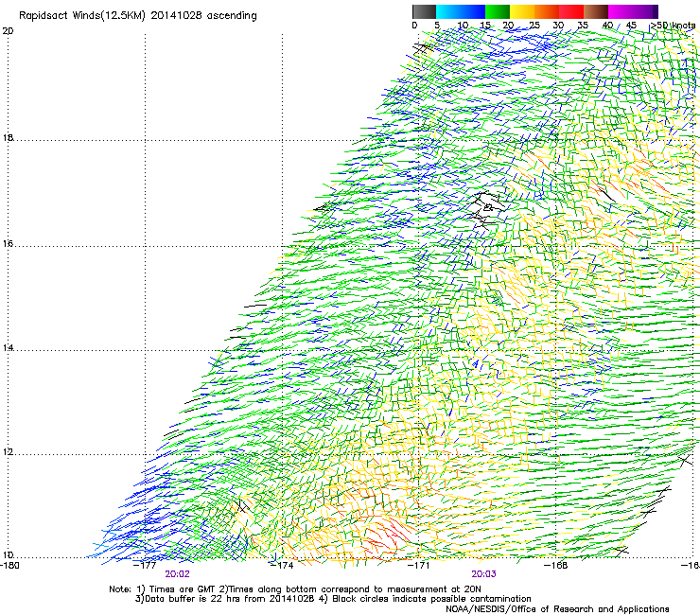Select the yellow 20-25 knots legend swatch

pyautogui.click(x=522, y=11)
